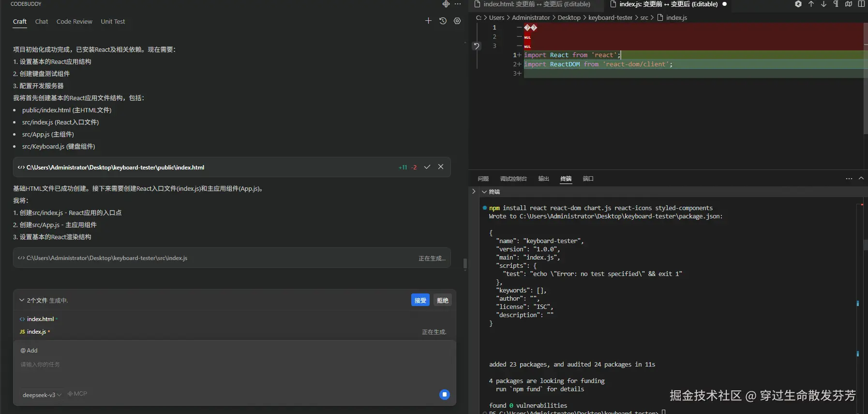Screen dimensions: 868x414
Task: Click Users in the breadcrumb path
Action: point(496,17)
